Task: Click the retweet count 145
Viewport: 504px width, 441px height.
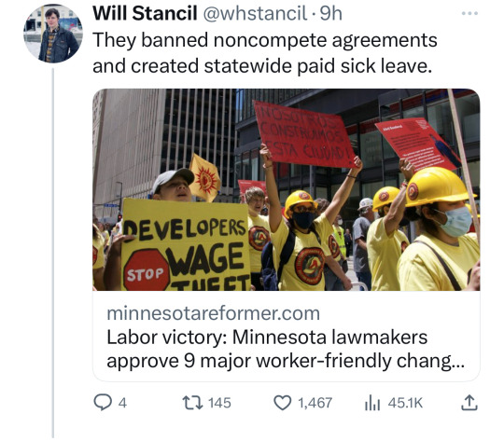Action: point(219,403)
